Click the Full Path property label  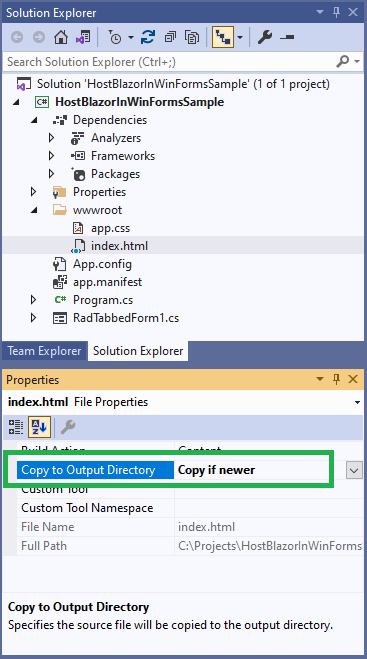(x=44, y=546)
